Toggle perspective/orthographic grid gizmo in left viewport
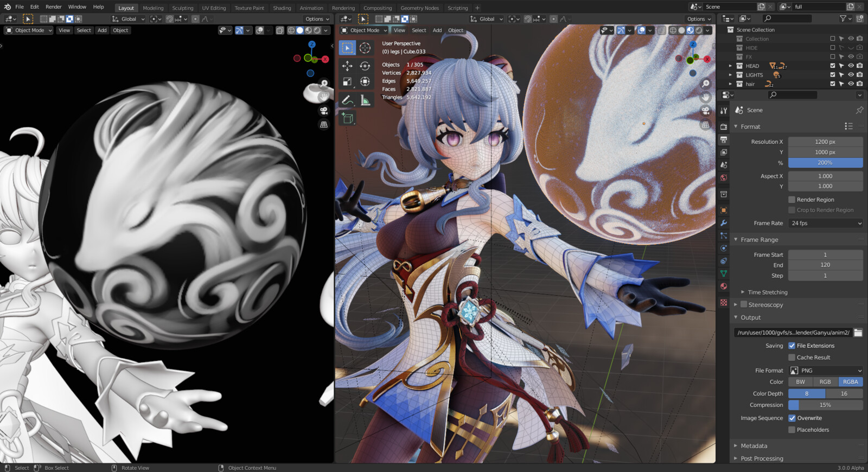Screen dimensions: 868x472 coord(324,124)
